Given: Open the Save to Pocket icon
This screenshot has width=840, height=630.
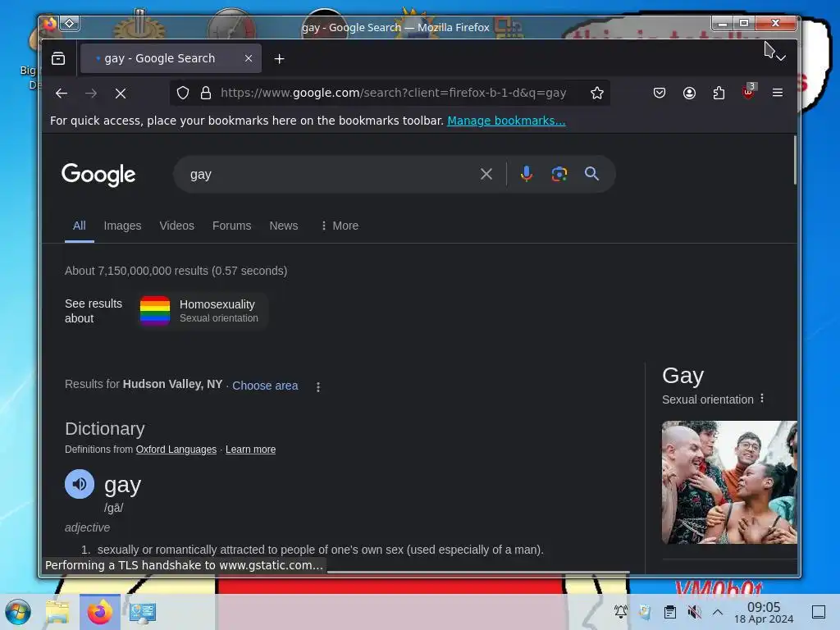Looking at the screenshot, I should [660, 94].
